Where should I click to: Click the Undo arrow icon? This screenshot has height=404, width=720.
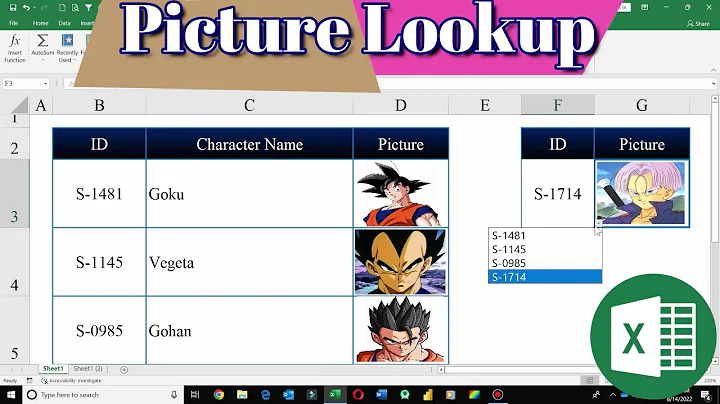click(x=26, y=7)
